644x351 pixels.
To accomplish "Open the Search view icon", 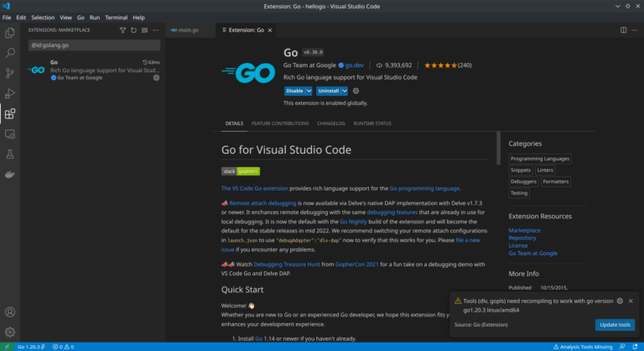I will pyautogui.click(x=10, y=54).
